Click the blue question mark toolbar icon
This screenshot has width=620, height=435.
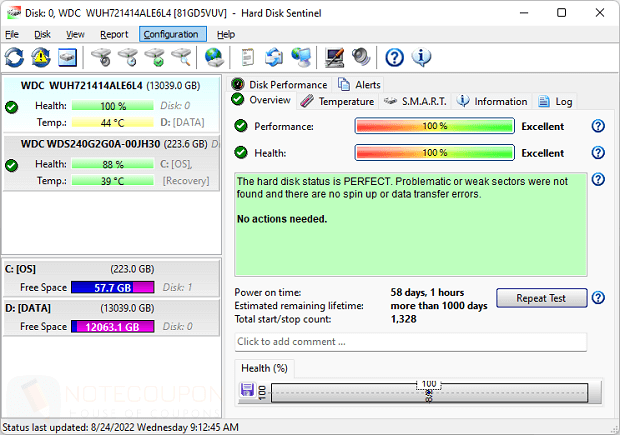(x=394, y=58)
